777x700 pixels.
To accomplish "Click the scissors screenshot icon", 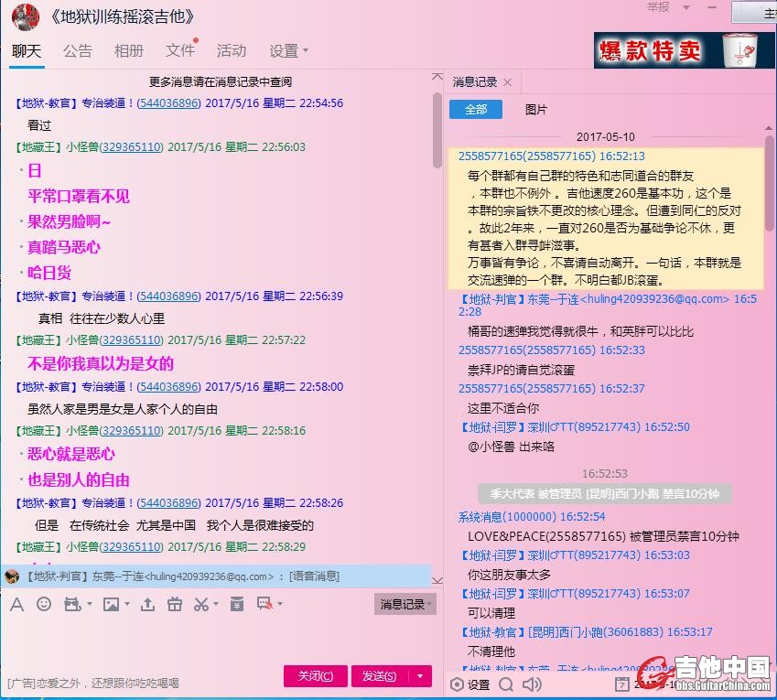I will point(201,604).
